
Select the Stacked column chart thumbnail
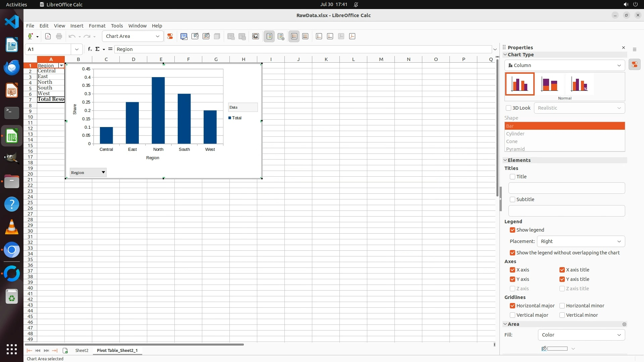tap(549, 84)
